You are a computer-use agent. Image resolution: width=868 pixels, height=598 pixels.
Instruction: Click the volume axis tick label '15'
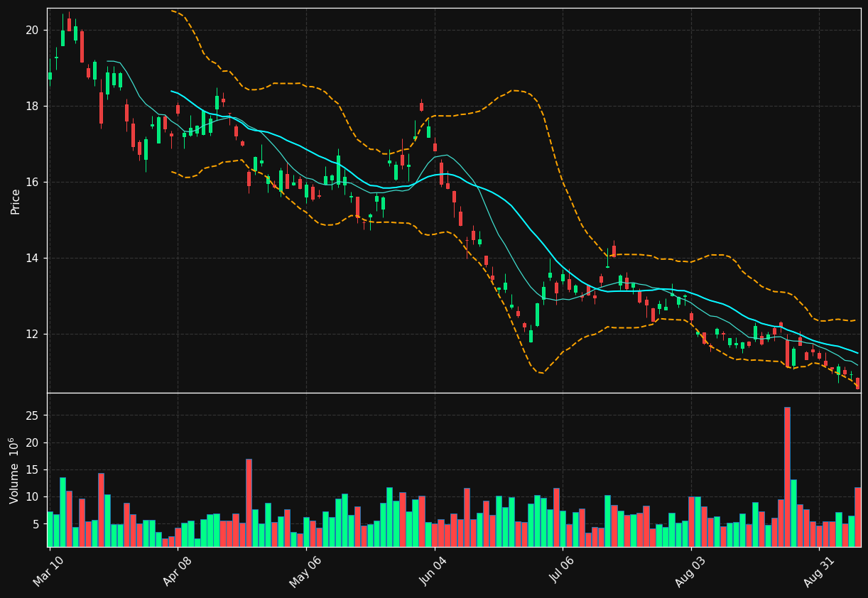(32, 470)
